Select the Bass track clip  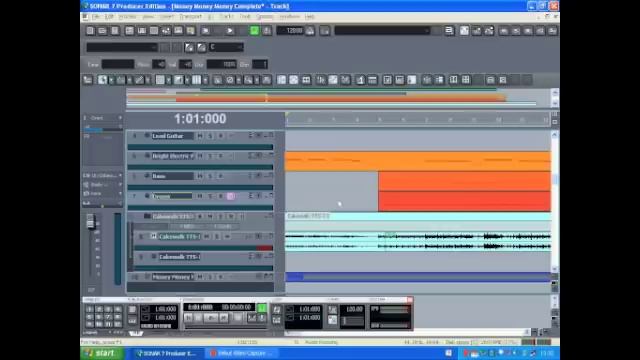tap(464, 181)
